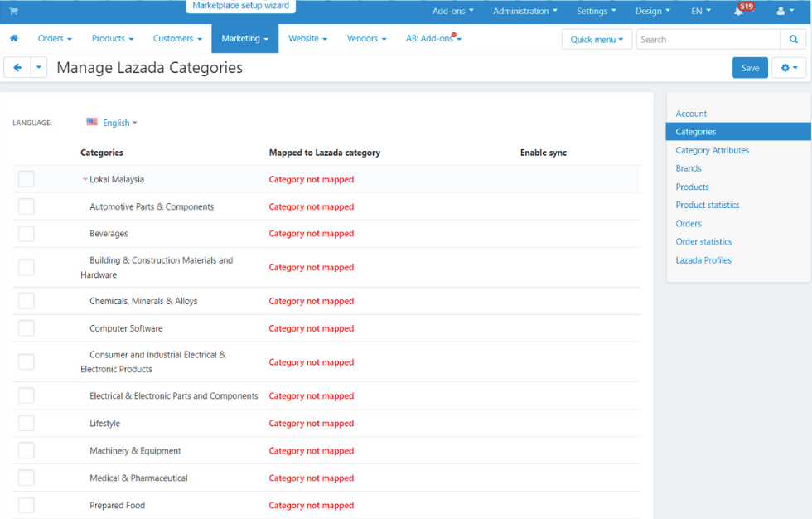Go to Account in sidebar
The image size is (812, 519).
click(x=691, y=114)
